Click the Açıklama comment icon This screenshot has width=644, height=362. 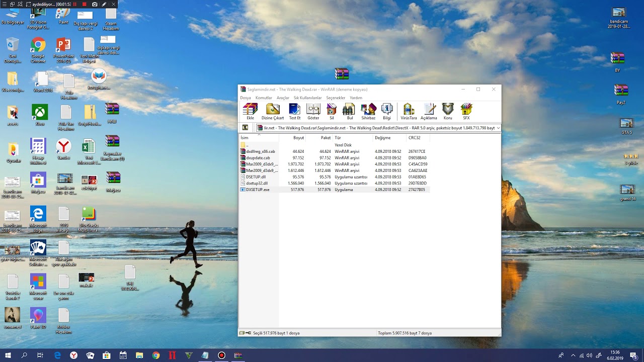[429, 111]
